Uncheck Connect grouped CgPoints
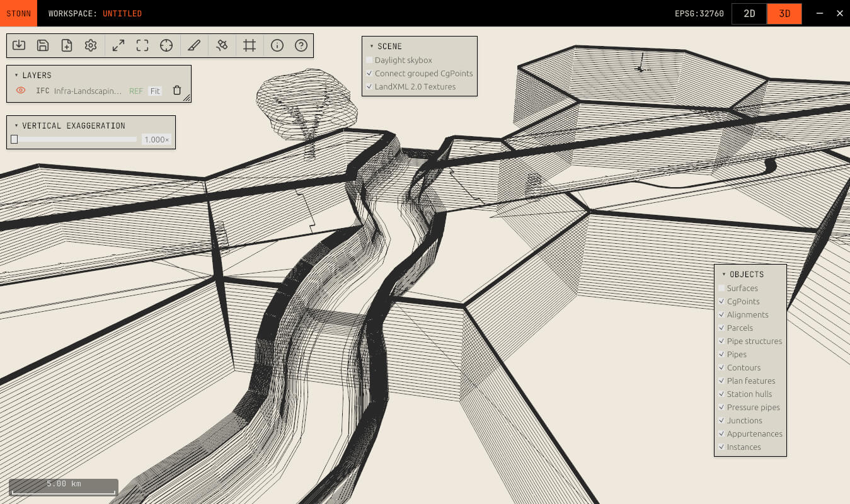Screen dimensions: 850x504 click(x=369, y=73)
